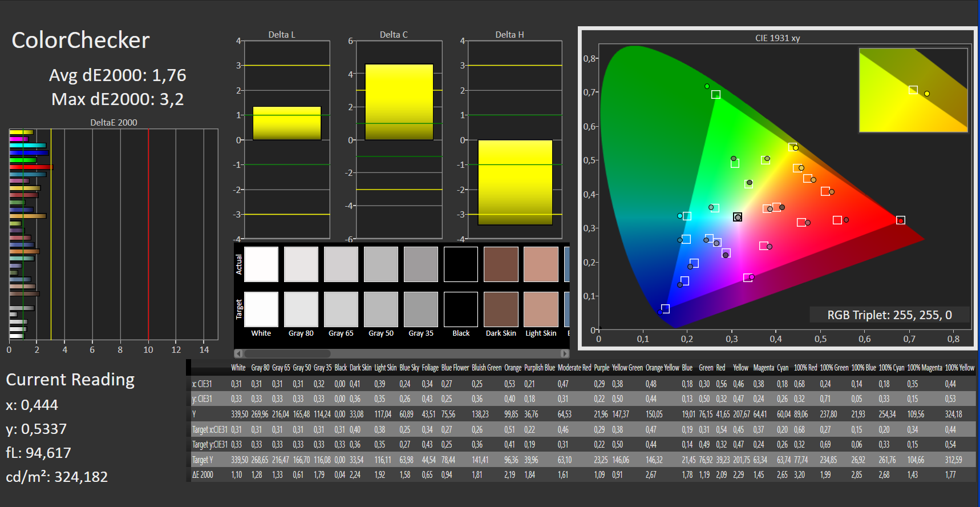
Task: Select the Actual Dark Skin swatch
Action: coord(501,264)
